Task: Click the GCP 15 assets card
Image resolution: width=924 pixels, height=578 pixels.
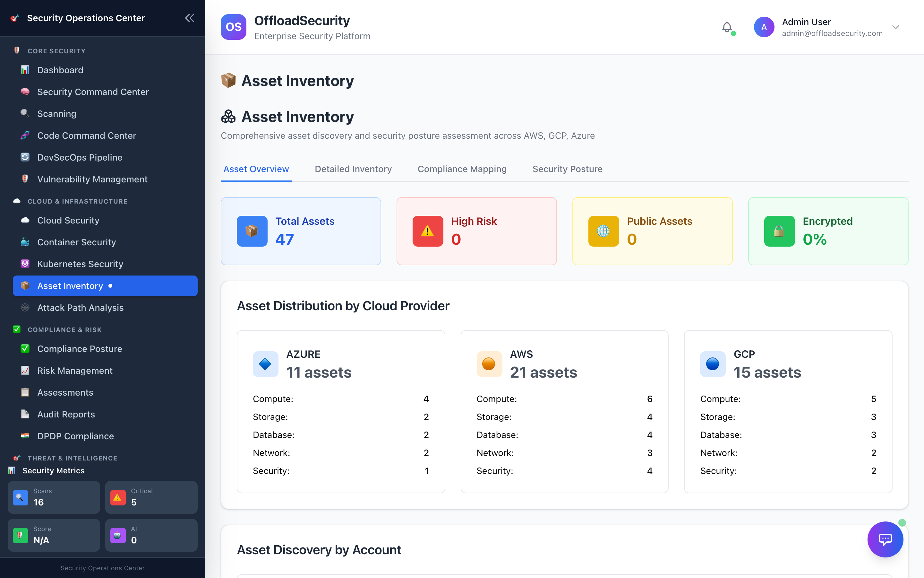Action: click(x=788, y=411)
